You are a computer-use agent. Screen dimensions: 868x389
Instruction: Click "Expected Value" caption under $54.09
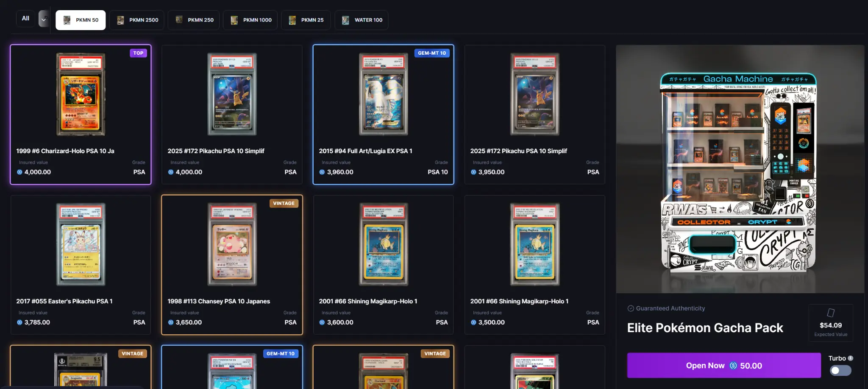pos(831,335)
